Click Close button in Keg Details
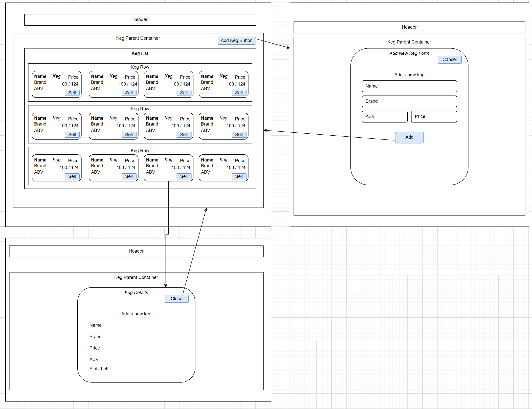 (176, 299)
